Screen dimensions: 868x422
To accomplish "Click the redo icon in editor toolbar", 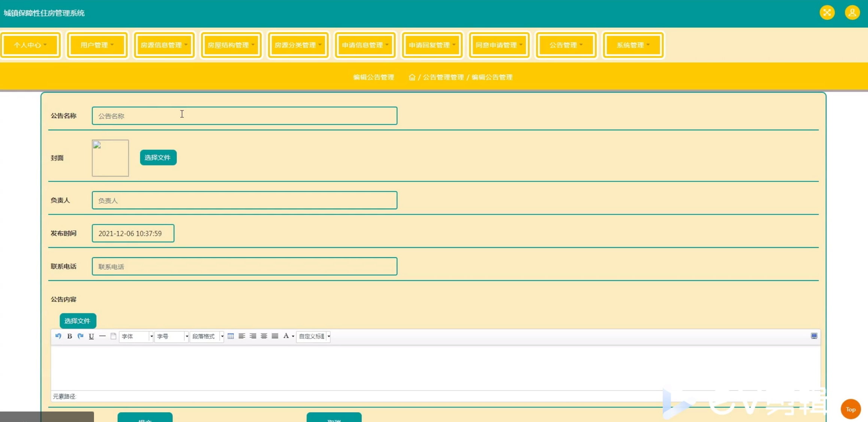I will click(80, 336).
